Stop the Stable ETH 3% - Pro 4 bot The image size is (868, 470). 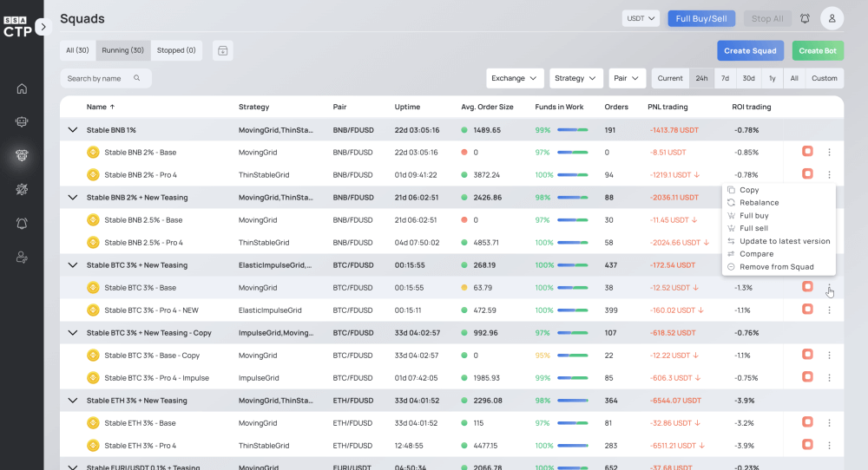[807, 444]
